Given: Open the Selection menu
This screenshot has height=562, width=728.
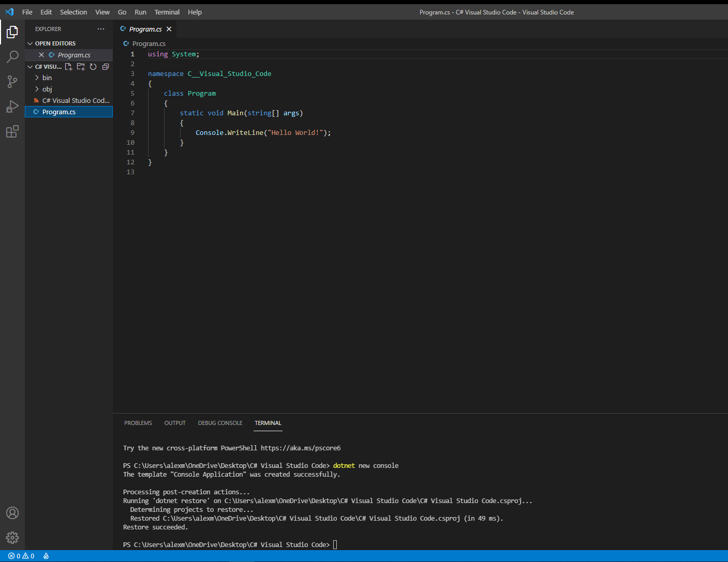Looking at the screenshot, I should [x=73, y=12].
